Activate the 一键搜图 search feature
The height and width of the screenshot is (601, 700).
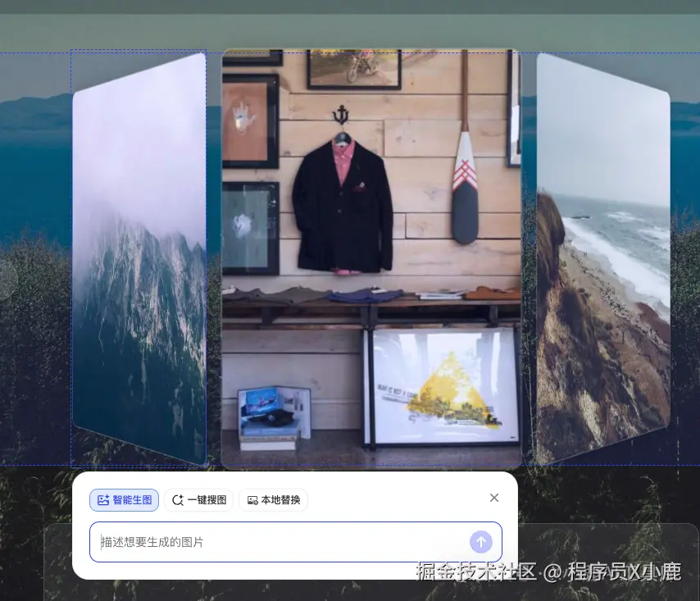tap(198, 499)
